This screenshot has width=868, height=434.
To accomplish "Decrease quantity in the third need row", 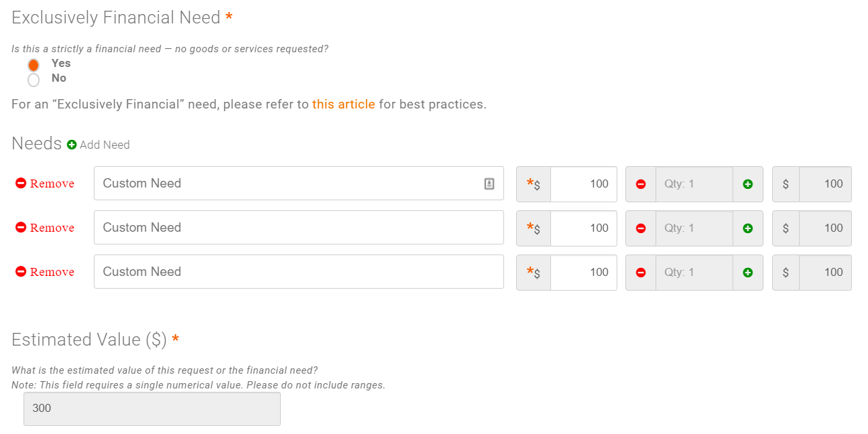I will click(641, 273).
